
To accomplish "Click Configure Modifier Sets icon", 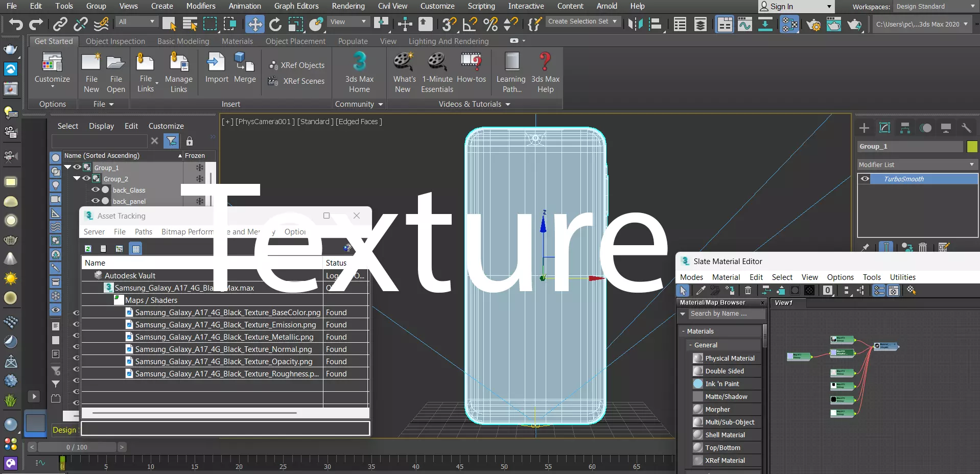I will (x=943, y=247).
